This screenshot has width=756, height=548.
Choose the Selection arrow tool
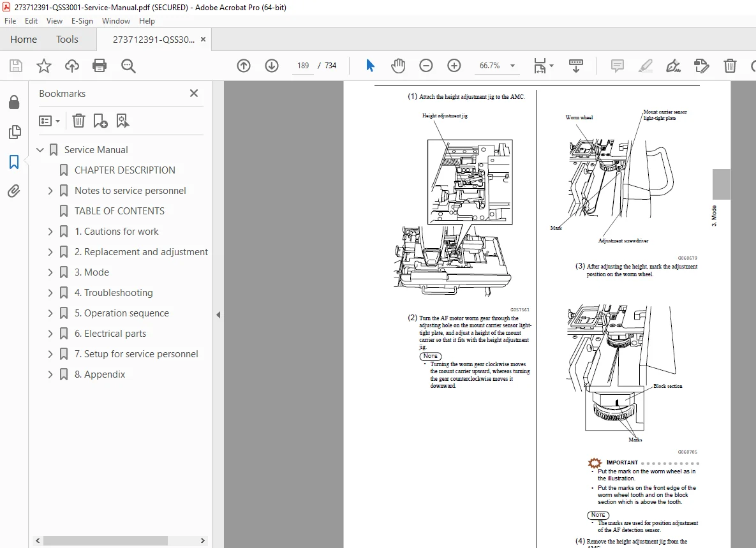click(370, 66)
